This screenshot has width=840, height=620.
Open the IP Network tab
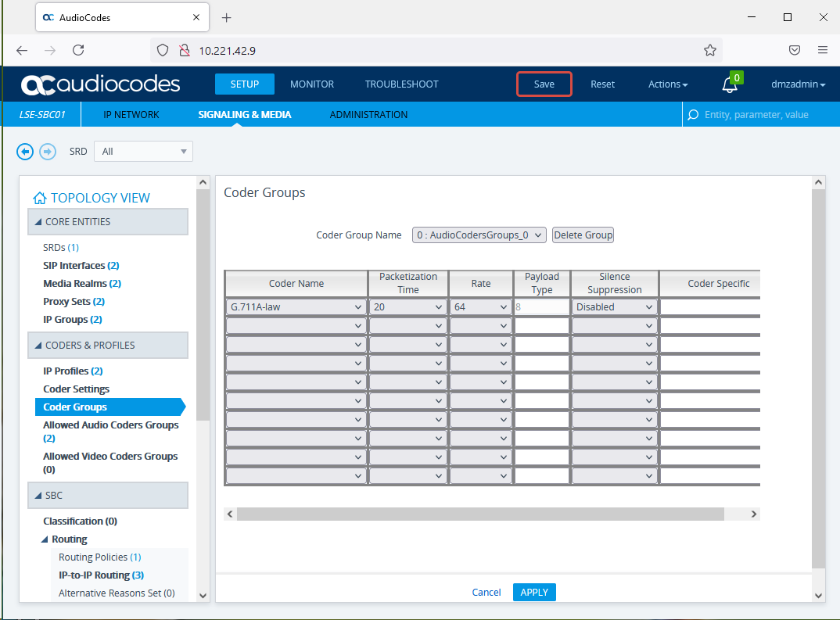click(131, 115)
